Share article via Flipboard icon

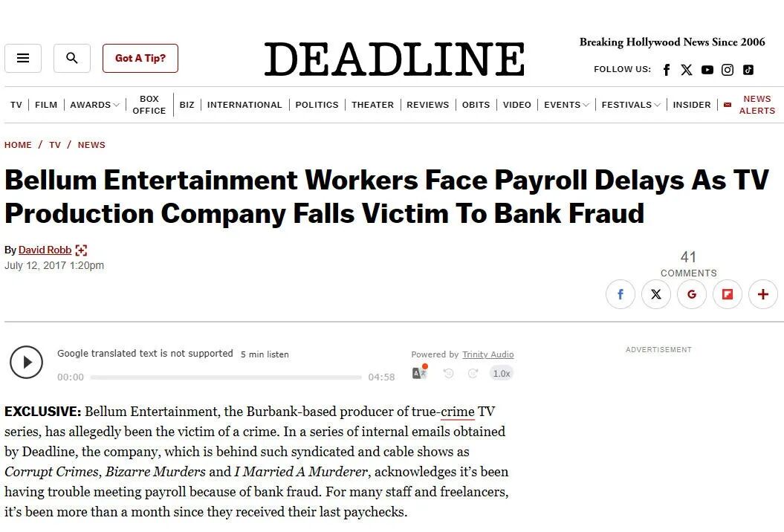tap(728, 294)
